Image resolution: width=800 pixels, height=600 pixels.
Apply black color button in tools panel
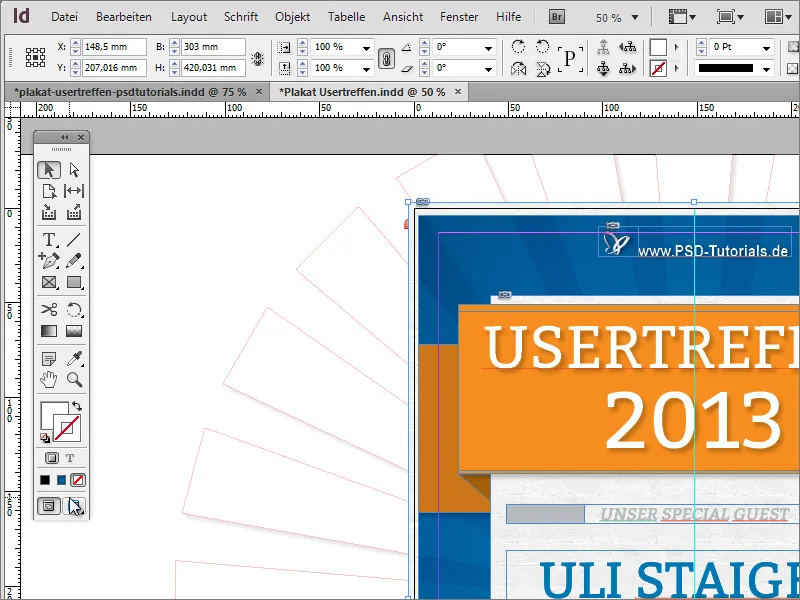pyautogui.click(x=45, y=480)
